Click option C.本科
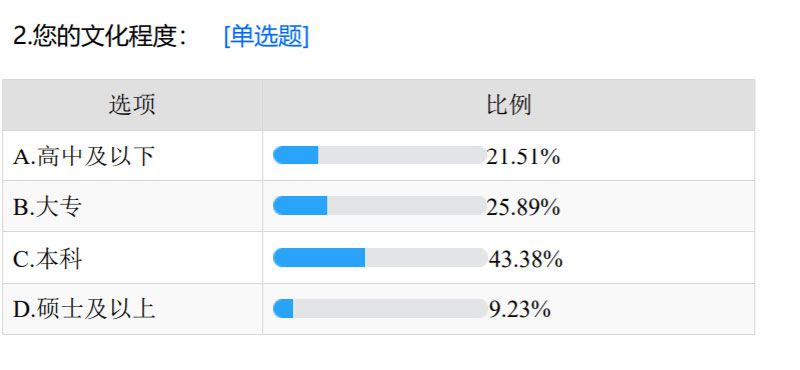The height and width of the screenshot is (370, 800). [x=47, y=259]
